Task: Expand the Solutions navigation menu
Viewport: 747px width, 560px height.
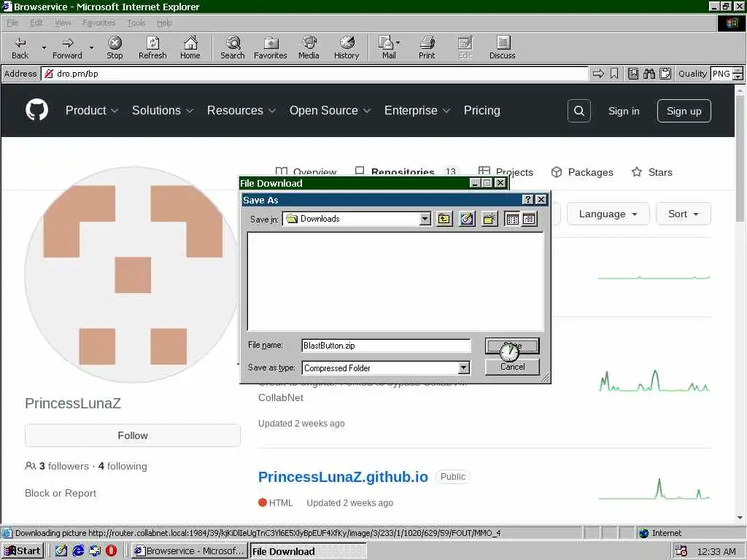Action: [x=163, y=111]
